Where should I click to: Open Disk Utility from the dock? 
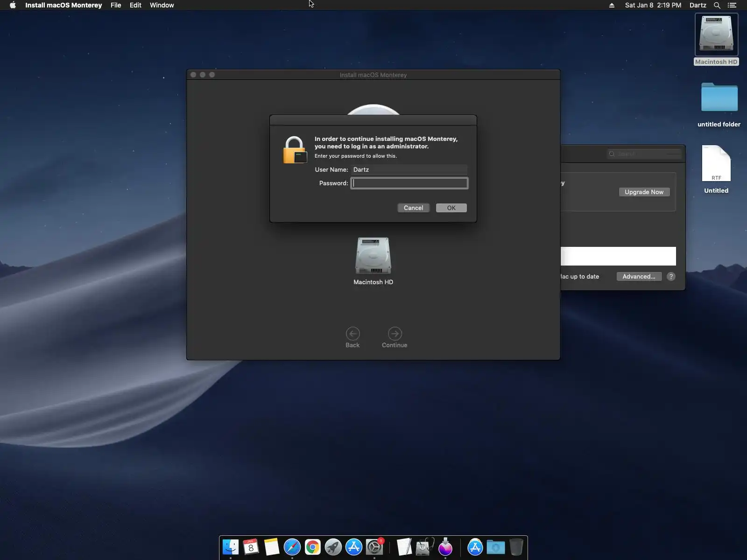click(x=425, y=547)
